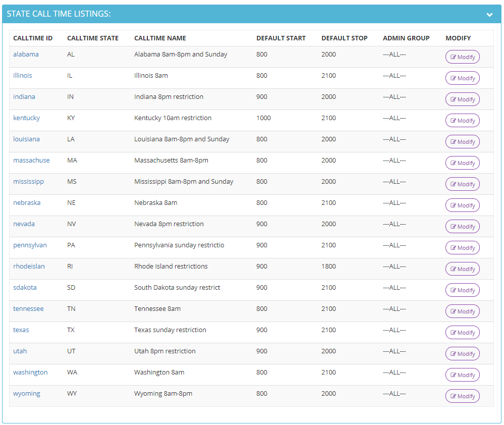Open the nebraska calltime link
This screenshot has height=425, width=504.
click(27, 203)
